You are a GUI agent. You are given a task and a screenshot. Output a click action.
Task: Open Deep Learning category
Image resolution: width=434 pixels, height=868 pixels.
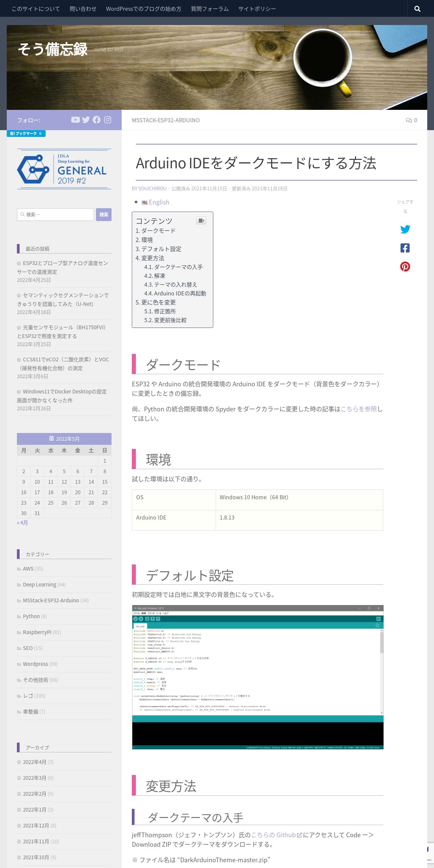[40, 585]
